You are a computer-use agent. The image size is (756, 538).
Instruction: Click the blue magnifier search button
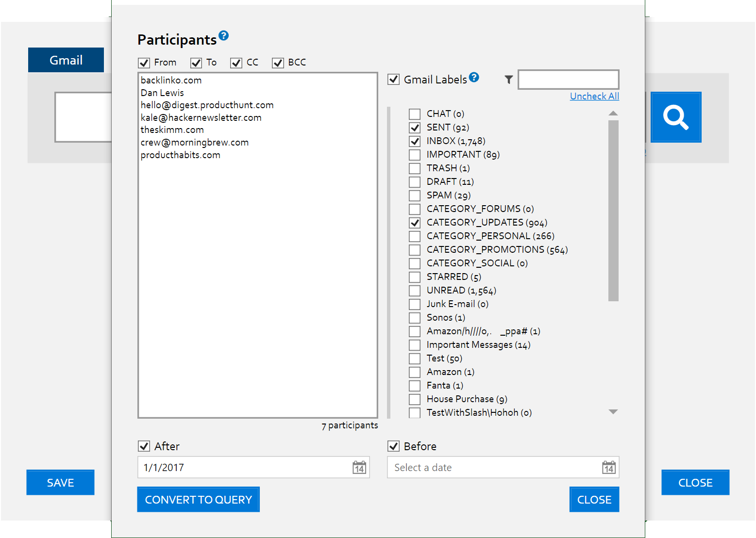point(675,117)
